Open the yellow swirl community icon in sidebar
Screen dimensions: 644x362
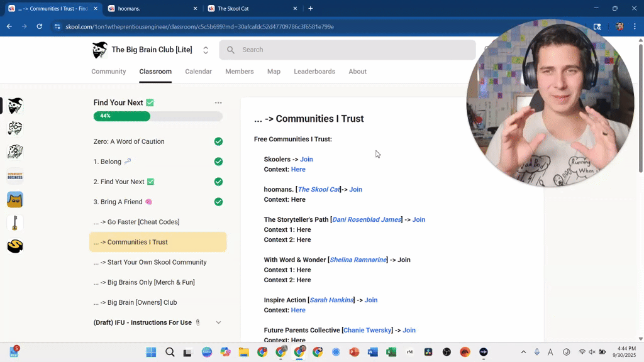click(15, 246)
